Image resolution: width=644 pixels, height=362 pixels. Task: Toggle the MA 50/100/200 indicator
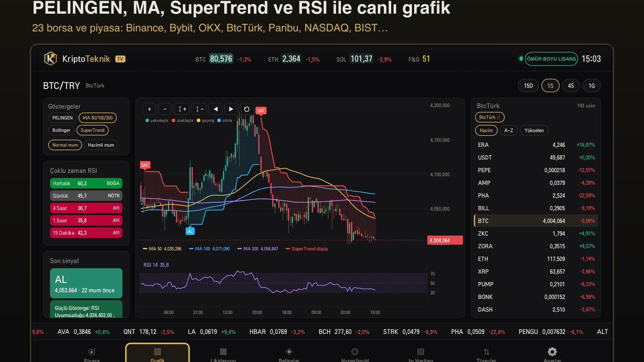98,118
